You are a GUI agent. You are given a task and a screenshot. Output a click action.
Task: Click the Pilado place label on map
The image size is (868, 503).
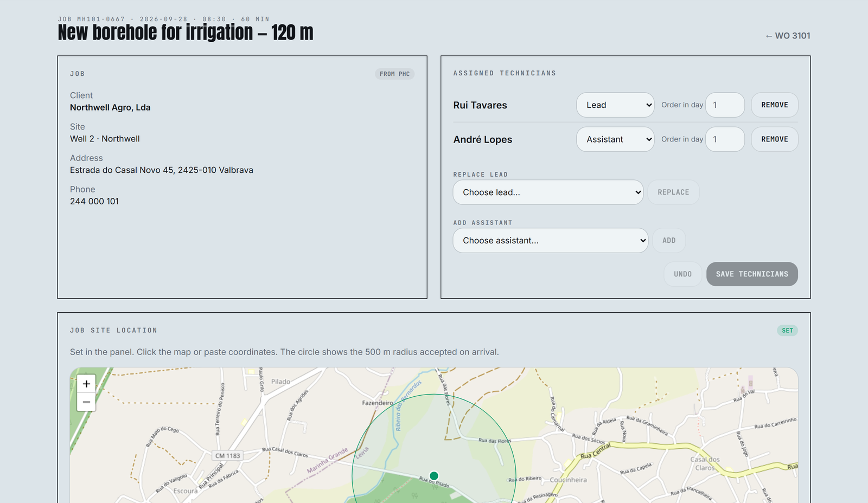coord(280,382)
